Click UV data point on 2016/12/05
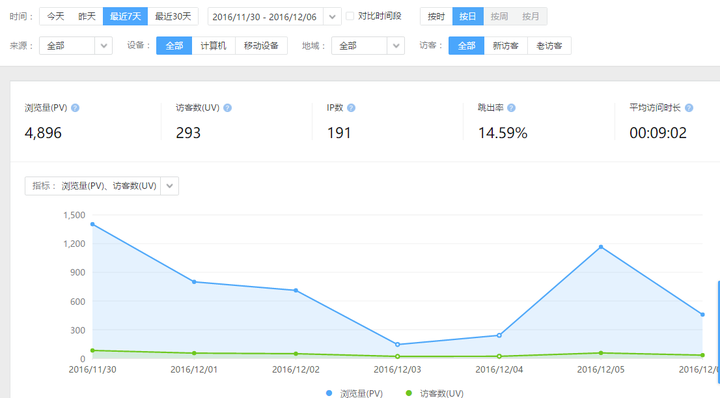This screenshot has width=720, height=398. (601, 353)
